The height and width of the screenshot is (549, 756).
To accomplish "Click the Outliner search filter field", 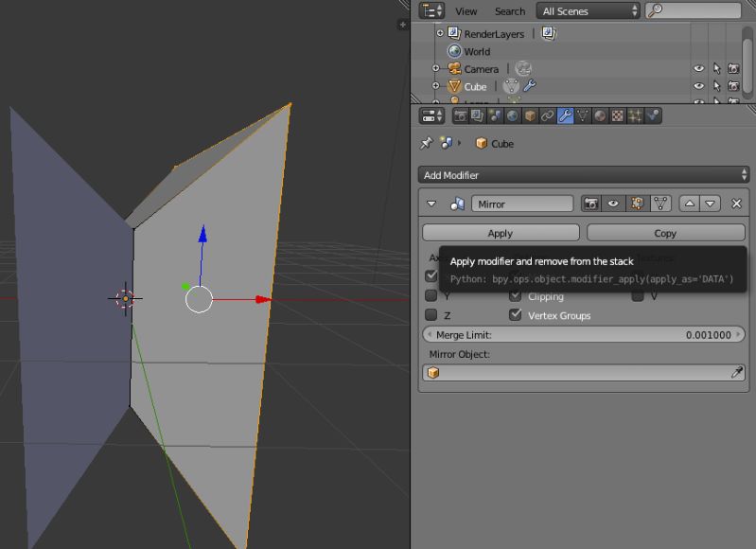I will click(694, 10).
